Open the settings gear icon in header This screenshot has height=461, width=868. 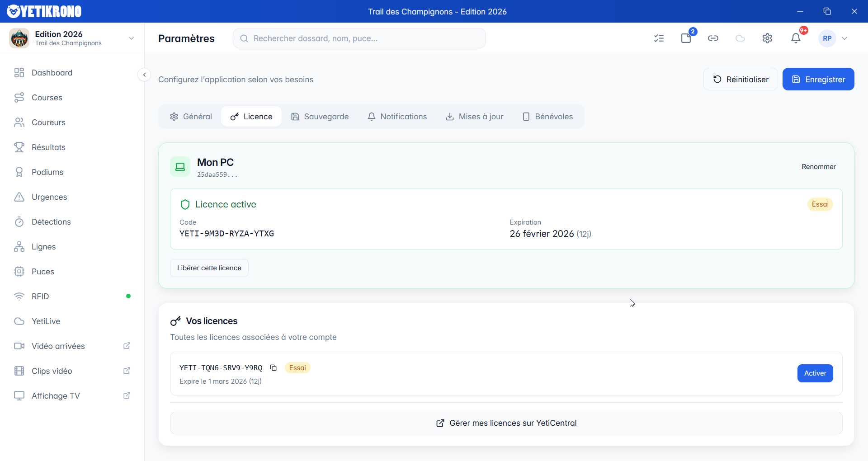pos(767,38)
